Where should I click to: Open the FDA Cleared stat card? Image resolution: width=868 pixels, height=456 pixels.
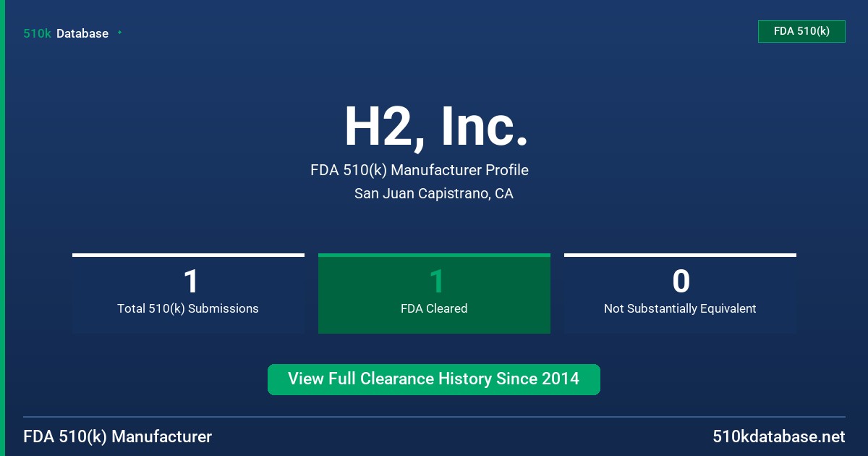[x=434, y=293]
